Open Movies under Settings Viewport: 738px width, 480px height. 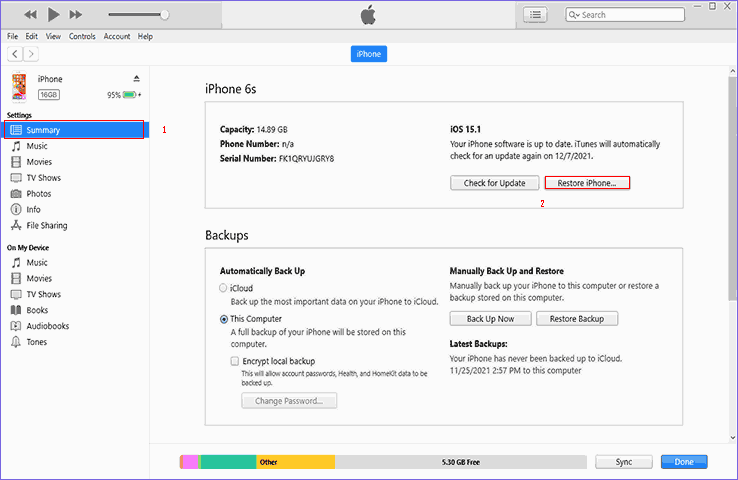[x=39, y=162]
